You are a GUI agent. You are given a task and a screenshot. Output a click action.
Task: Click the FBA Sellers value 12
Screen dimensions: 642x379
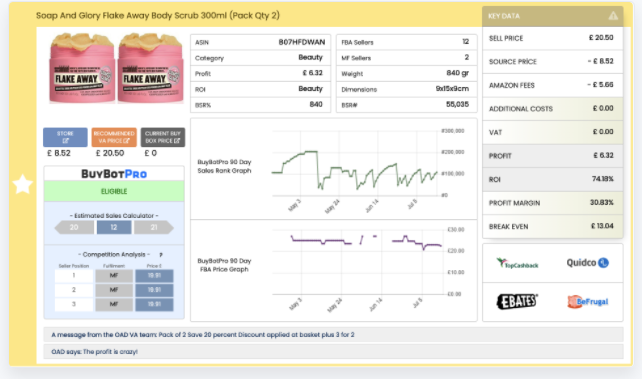click(466, 42)
